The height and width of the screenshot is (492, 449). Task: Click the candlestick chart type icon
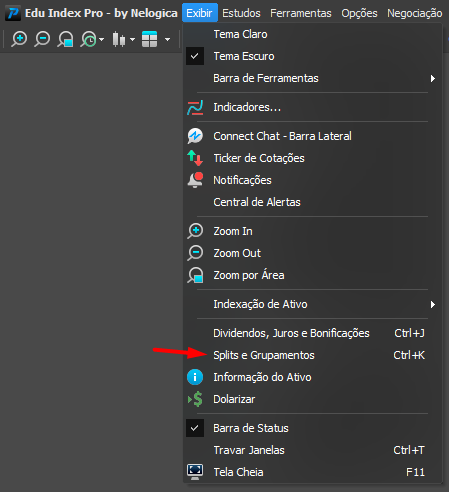point(119,39)
